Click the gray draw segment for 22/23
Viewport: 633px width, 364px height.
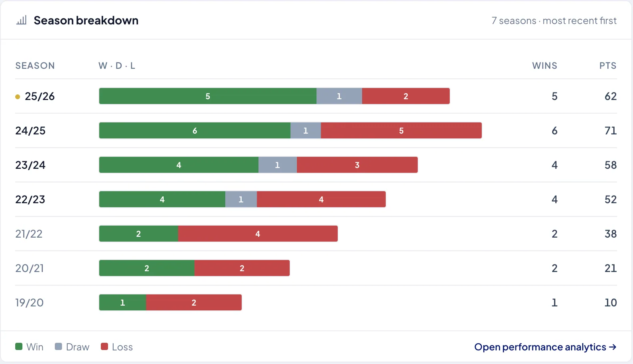point(241,199)
